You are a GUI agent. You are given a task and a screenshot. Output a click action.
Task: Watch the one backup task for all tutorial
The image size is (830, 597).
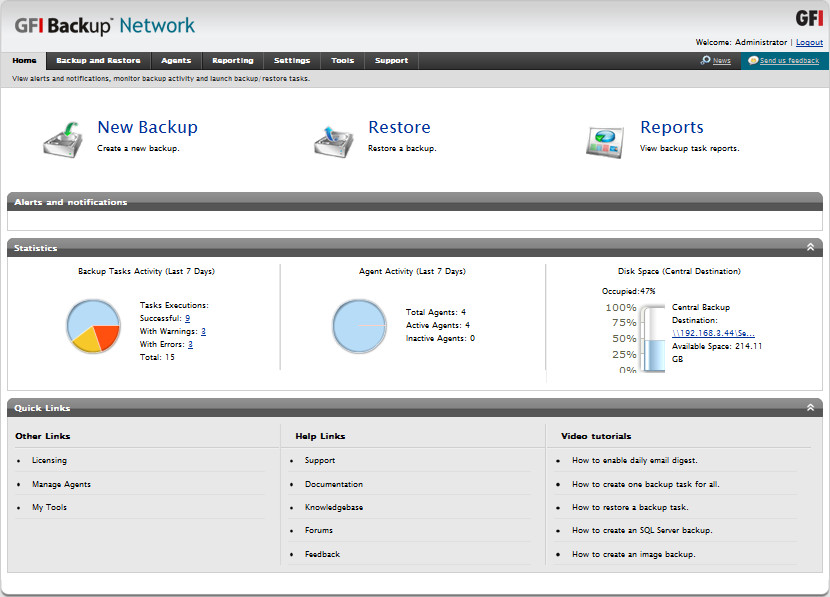point(646,484)
